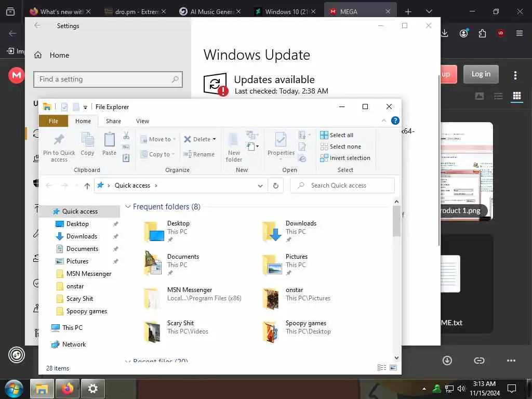Viewport: 532px width, 399px height.
Task: Open Firefox hamburger application menu
Action: coord(520,33)
